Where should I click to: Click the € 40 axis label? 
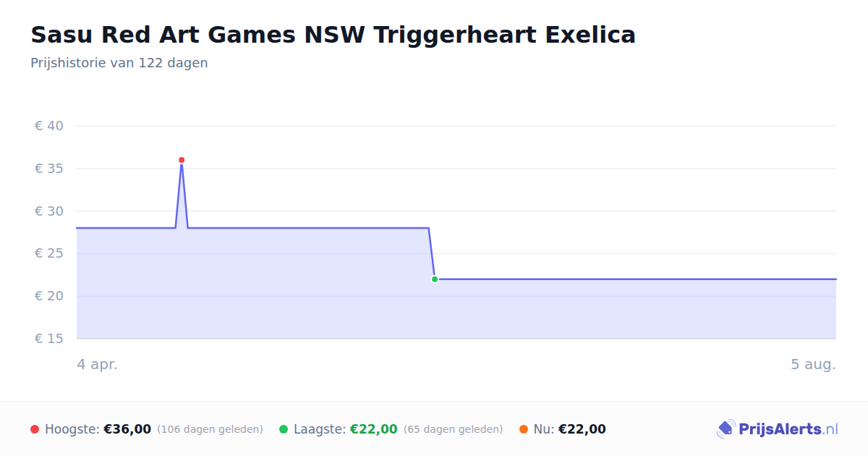tap(49, 126)
